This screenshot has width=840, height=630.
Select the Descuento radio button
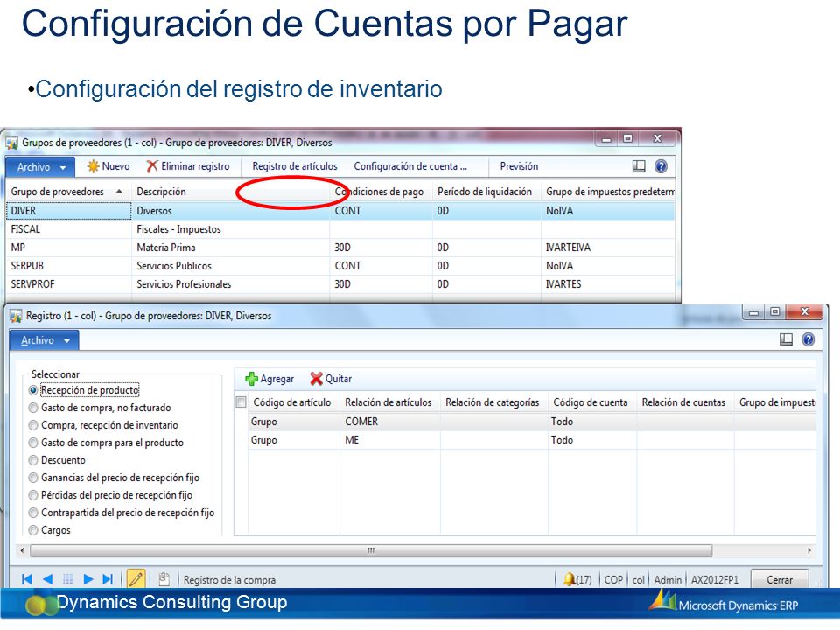coord(33,460)
